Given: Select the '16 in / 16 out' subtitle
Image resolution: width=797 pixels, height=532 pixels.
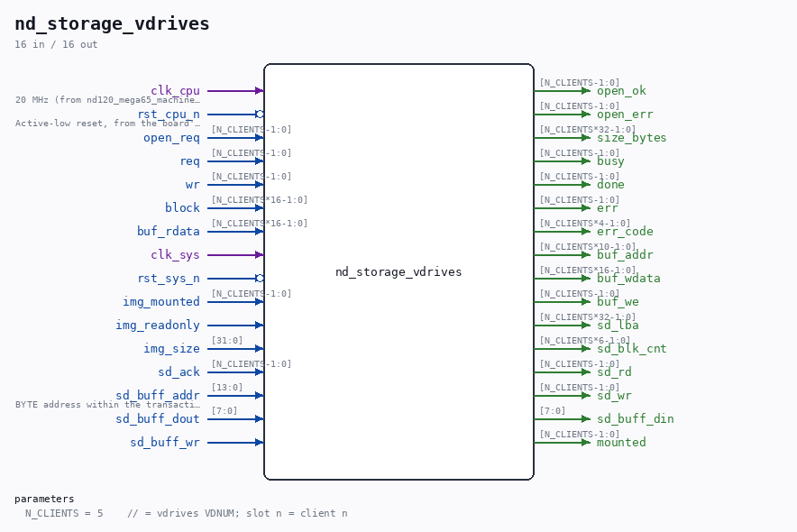Looking at the screenshot, I should pyautogui.click(x=56, y=44).
